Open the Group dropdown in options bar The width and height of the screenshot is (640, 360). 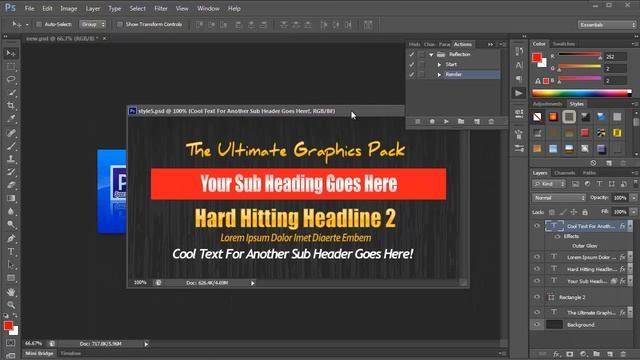coord(93,24)
